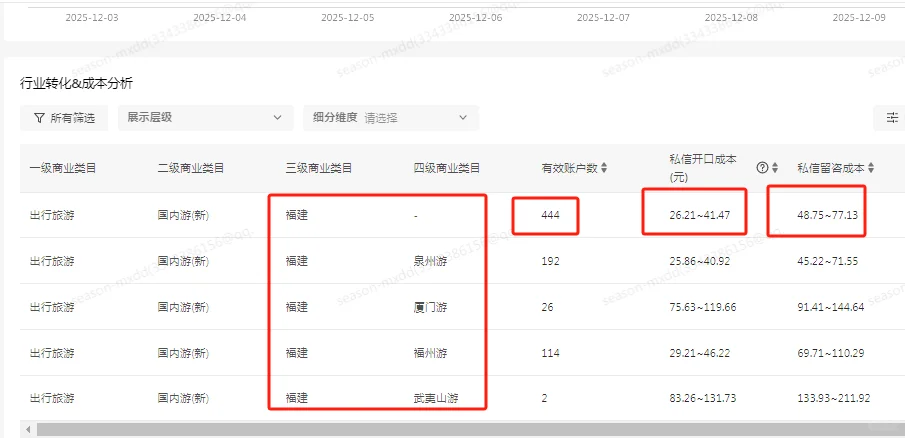This screenshot has width=905, height=438.
Task: Click the 私信开口成本 help question icon
Action: tap(762, 167)
